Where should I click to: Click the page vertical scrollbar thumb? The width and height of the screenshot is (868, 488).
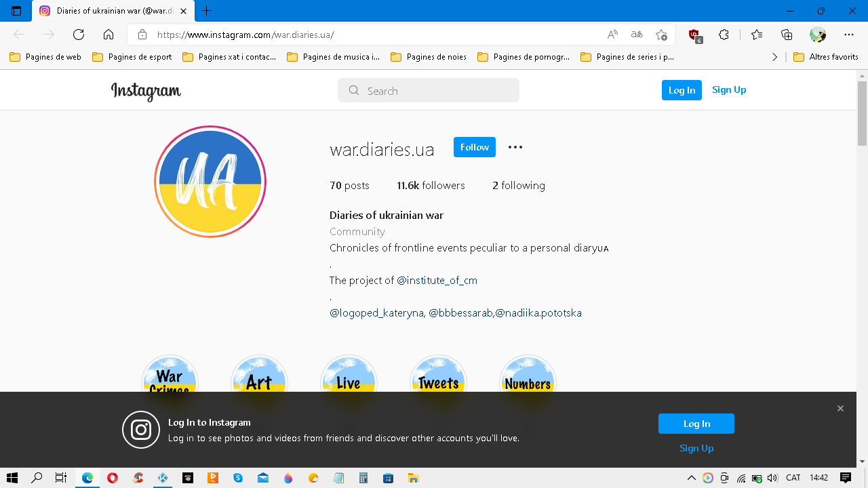click(x=862, y=113)
